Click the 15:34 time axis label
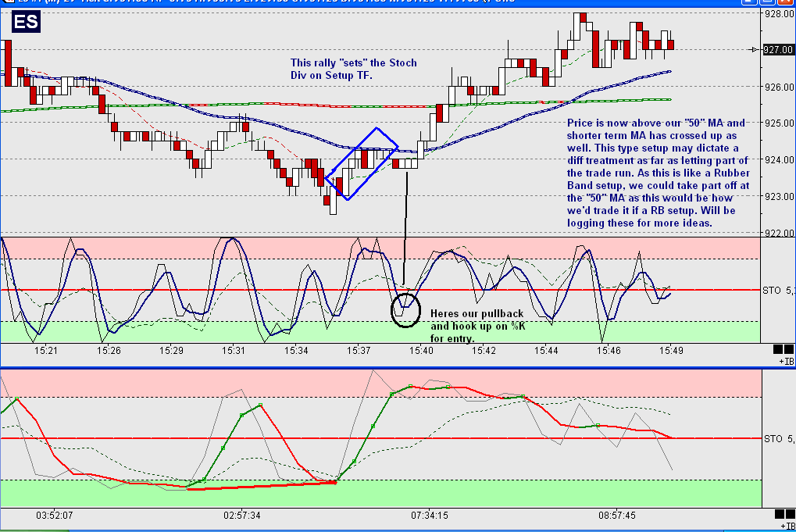Screen dimensions: 796x532 (296, 350)
